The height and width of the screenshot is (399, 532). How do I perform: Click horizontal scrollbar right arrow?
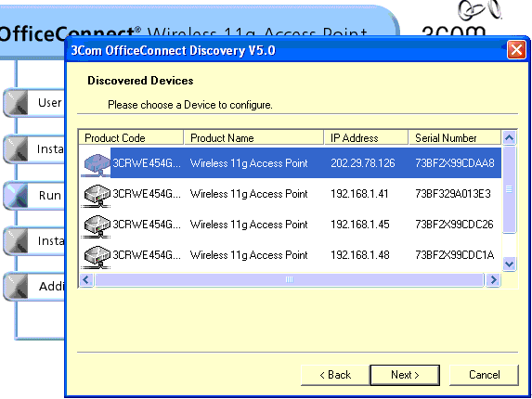(493, 280)
